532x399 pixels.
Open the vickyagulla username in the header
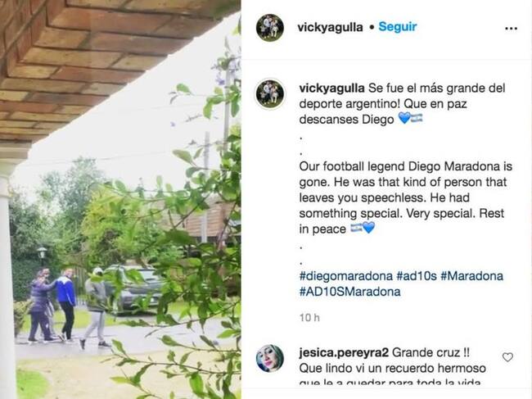(x=330, y=27)
